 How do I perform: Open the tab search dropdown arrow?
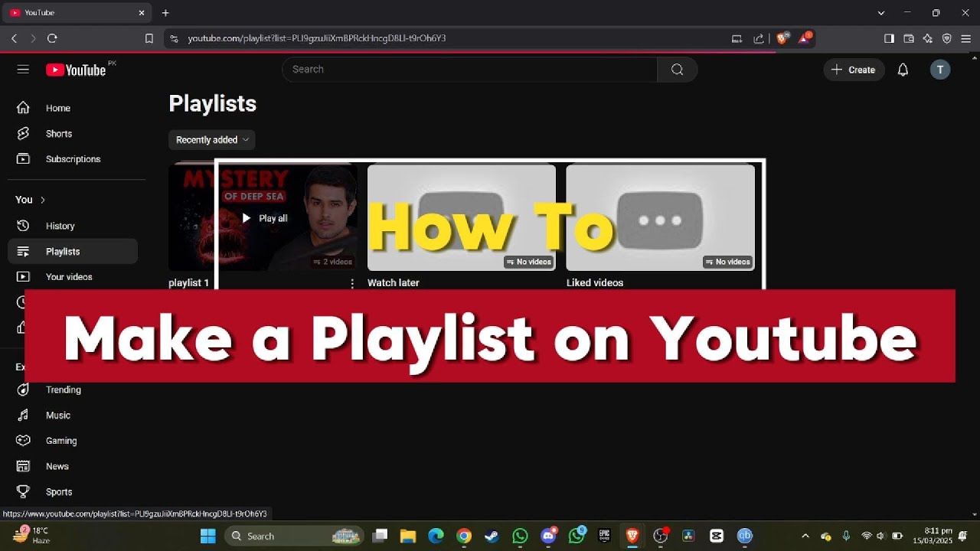pos(881,13)
